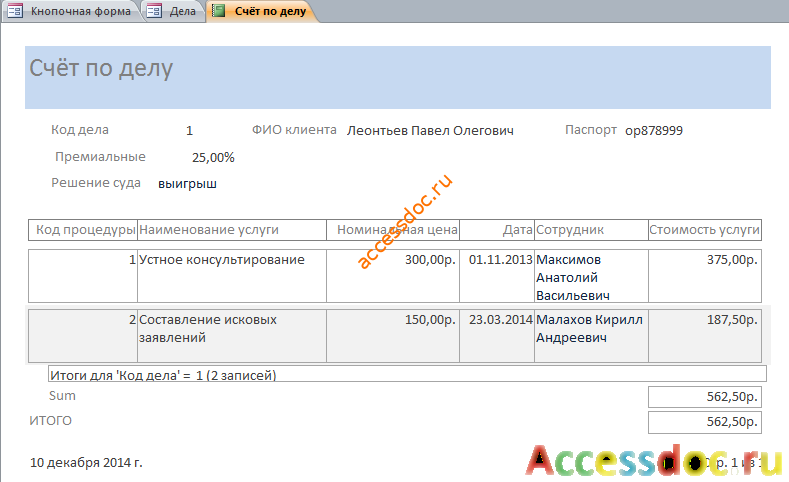Select service cost 187,50р.

tap(705, 336)
